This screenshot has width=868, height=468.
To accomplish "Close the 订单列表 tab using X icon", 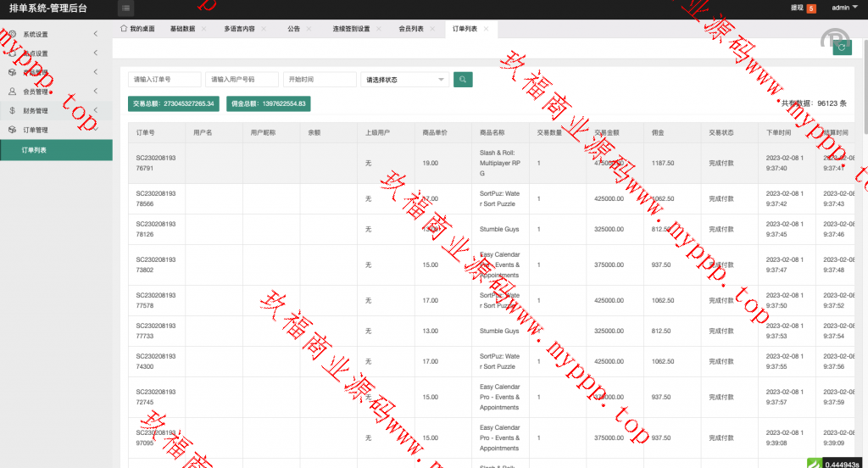I will 487,29.
